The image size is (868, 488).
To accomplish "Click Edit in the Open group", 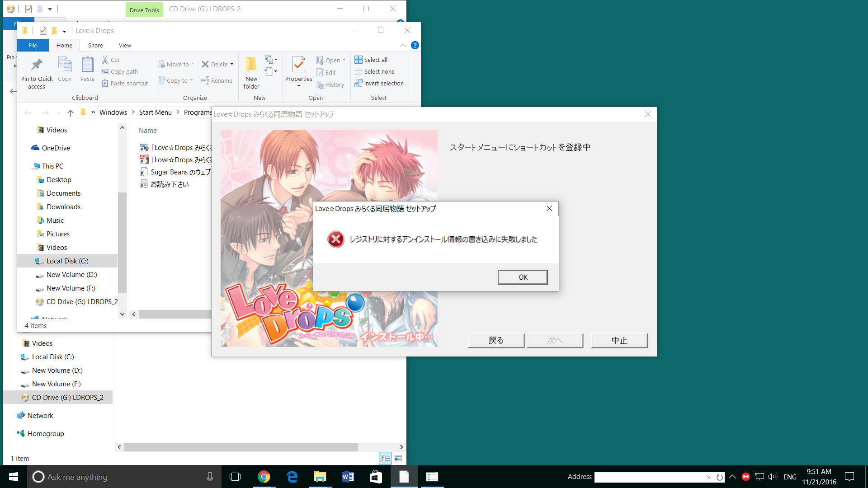I will 326,72.
